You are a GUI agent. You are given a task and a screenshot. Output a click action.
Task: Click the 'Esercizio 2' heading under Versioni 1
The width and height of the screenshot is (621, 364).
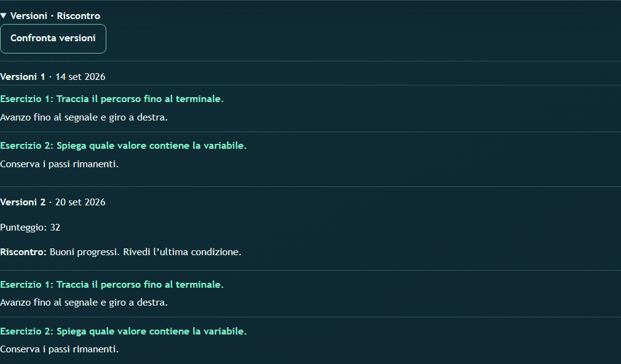[x=123, y=146]
